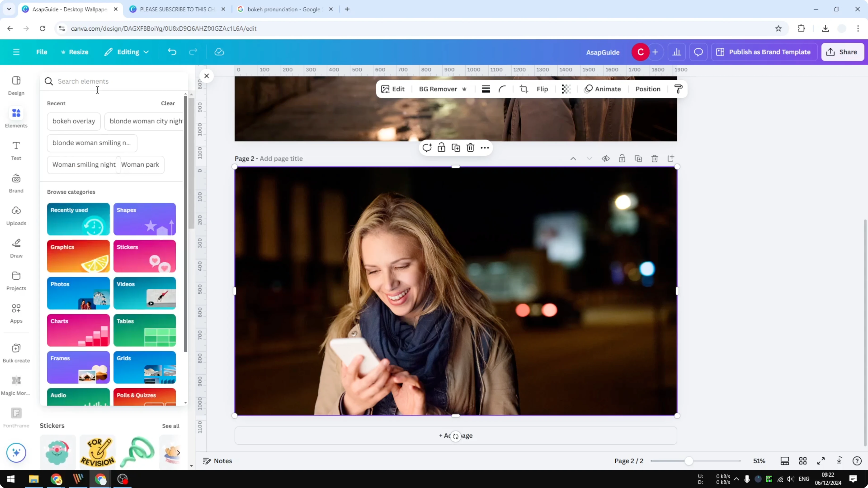Open Magic Media in the sidebar
Image resolution: width=868 pixels, height=488 pixels.
click(16, 384)
